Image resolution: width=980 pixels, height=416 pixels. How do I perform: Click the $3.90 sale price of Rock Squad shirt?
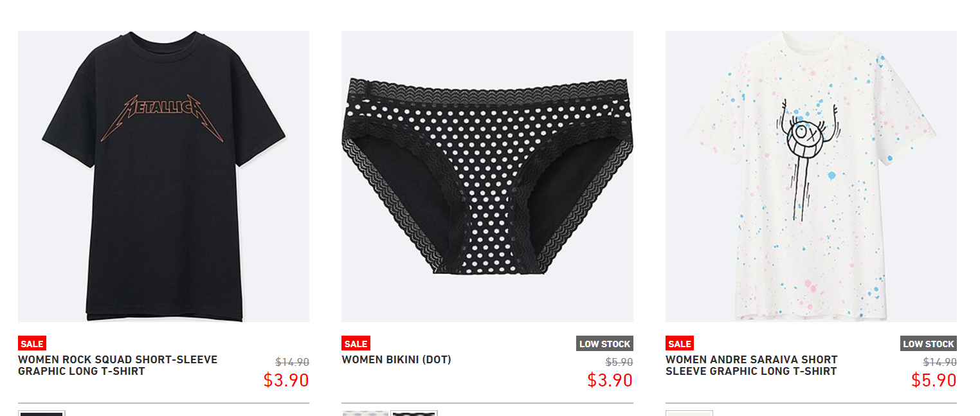point(286,380)
